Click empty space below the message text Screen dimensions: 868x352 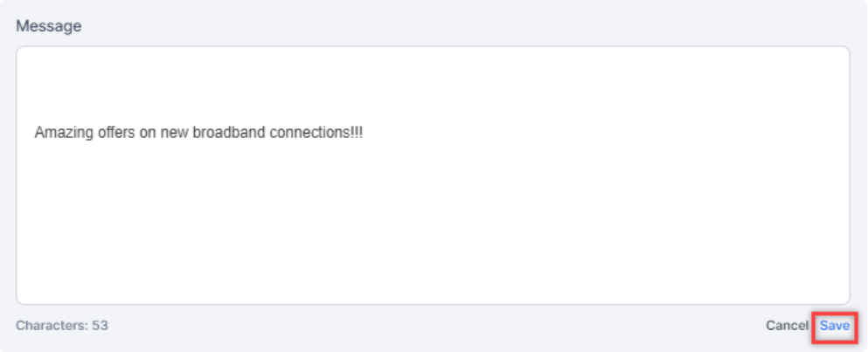click(x=433, y=227)
